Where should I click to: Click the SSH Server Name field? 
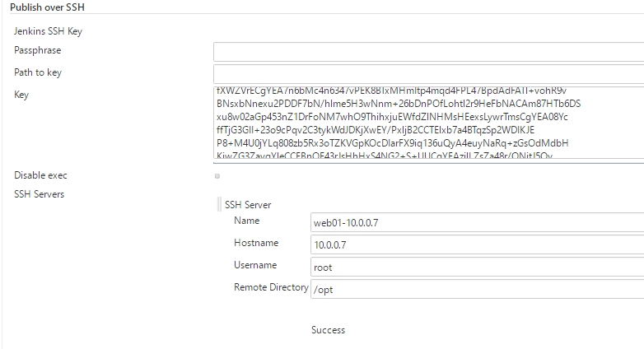(478, 222)
